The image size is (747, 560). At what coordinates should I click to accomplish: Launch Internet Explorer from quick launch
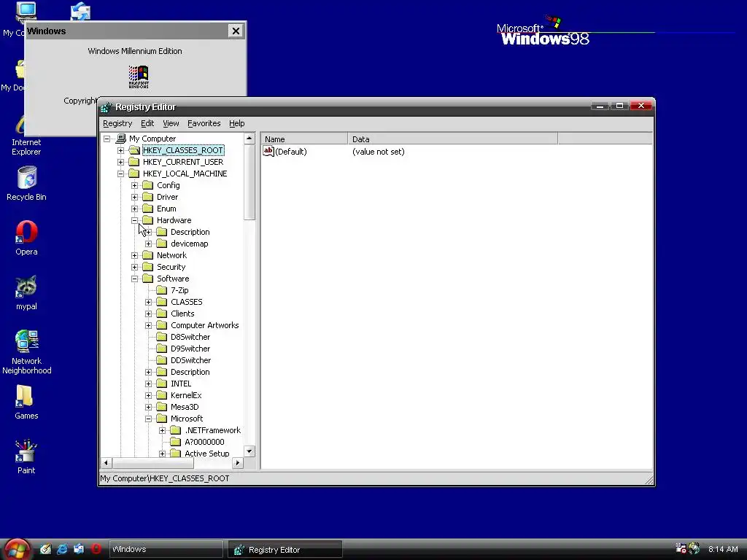(62, 549)
